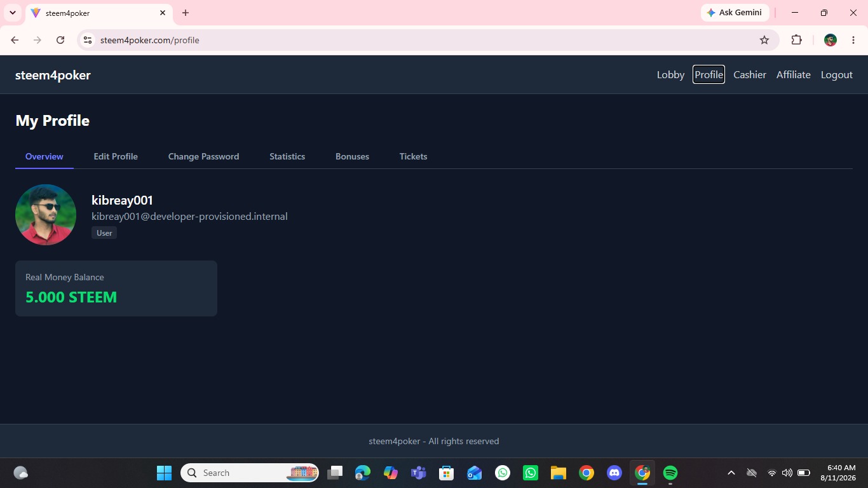Open Outlook from the taskbar

(x=475, y=473)
